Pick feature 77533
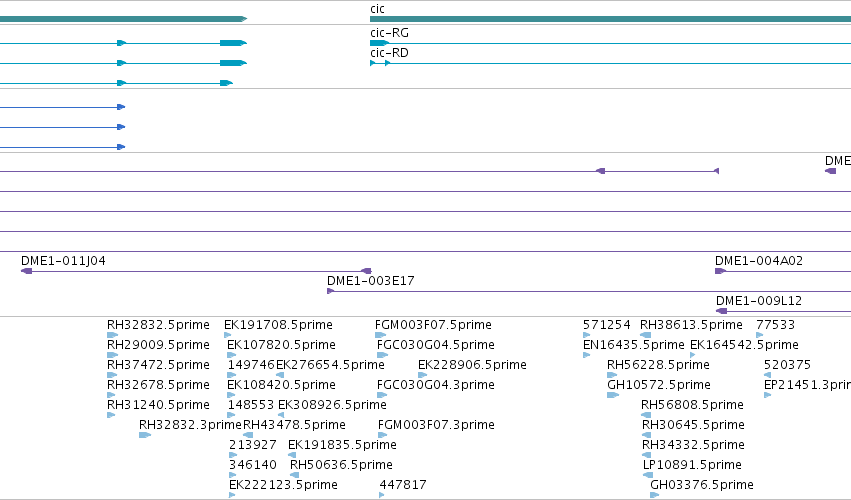The width and height of the screenshot is (851, 500). tap(775, 325)
